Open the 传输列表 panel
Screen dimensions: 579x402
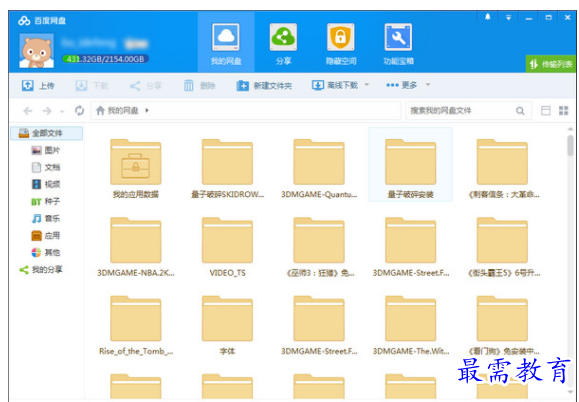[551, 64]
